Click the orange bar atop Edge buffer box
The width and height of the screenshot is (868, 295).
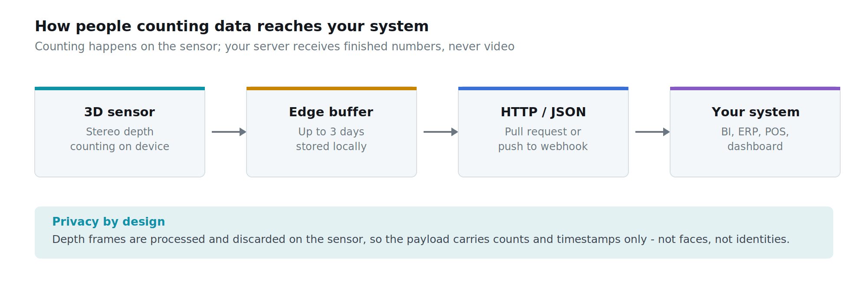[332, 88]
